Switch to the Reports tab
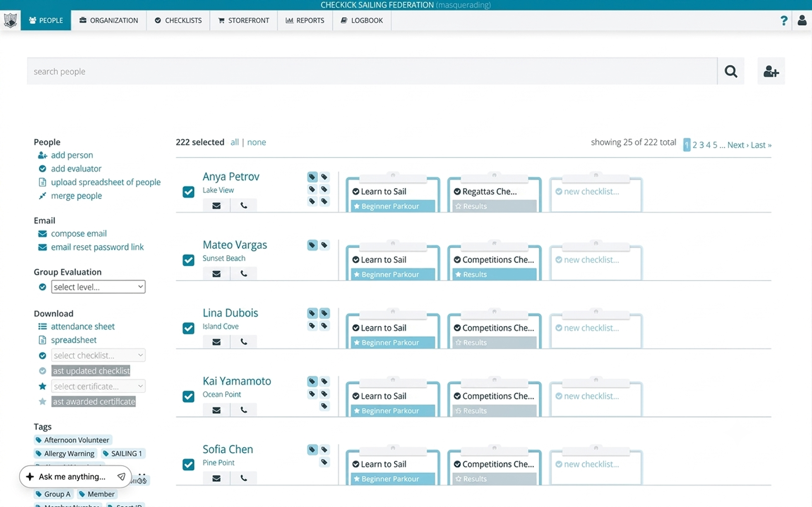The image size is (812, 507). point(305,20)
